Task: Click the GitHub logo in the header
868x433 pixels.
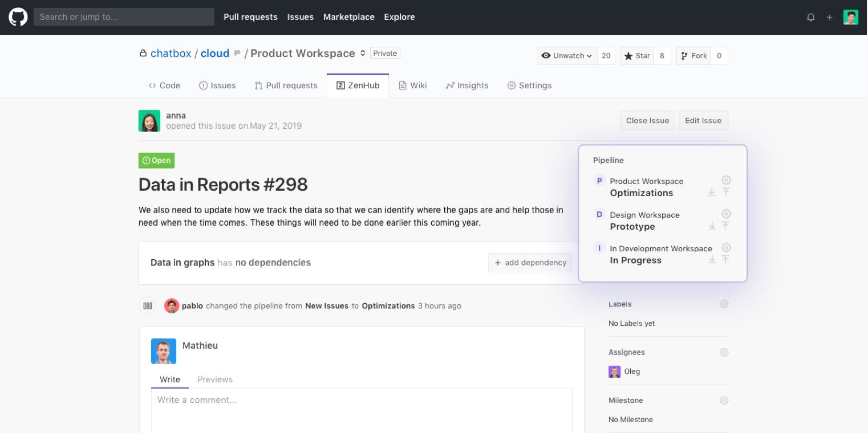Action: tap(18, 17)
